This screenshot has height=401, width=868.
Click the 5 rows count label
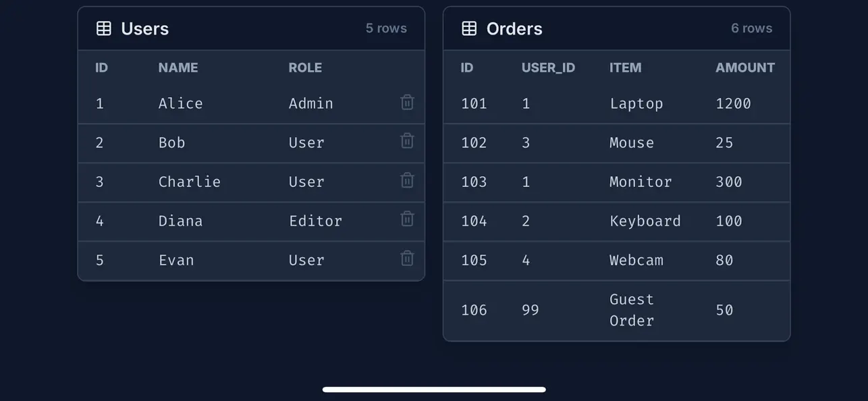tap(385, 28)
